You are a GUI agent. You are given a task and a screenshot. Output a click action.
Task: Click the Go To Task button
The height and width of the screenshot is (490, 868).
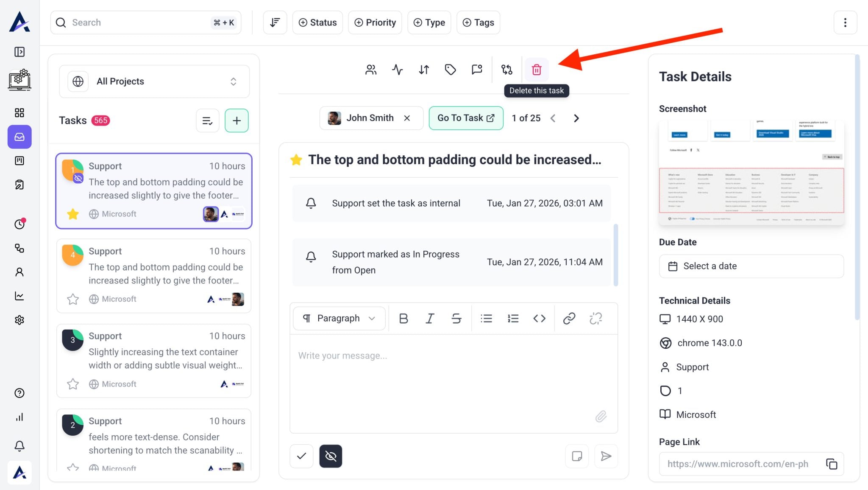click(x=466, y=118)
